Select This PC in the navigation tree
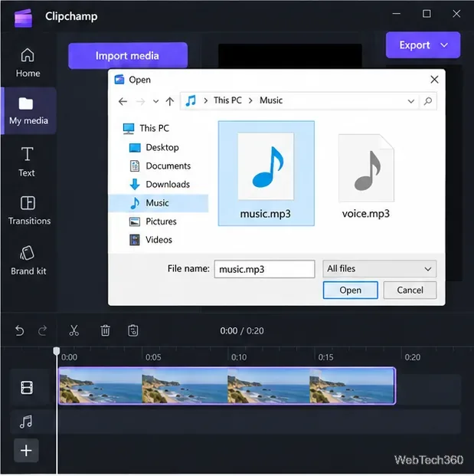Image resolution: width=474 pixels, height=476 pixels. tap(145, 129)
